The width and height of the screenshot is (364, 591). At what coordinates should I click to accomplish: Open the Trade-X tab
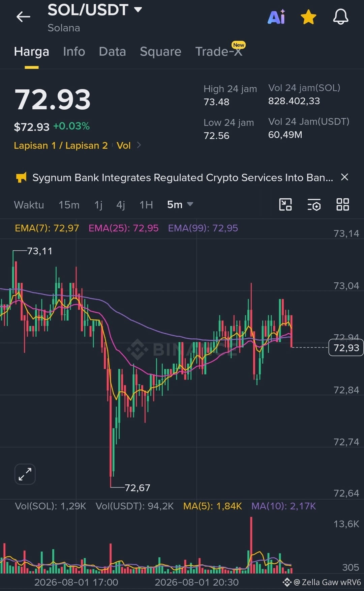point(219,51)
